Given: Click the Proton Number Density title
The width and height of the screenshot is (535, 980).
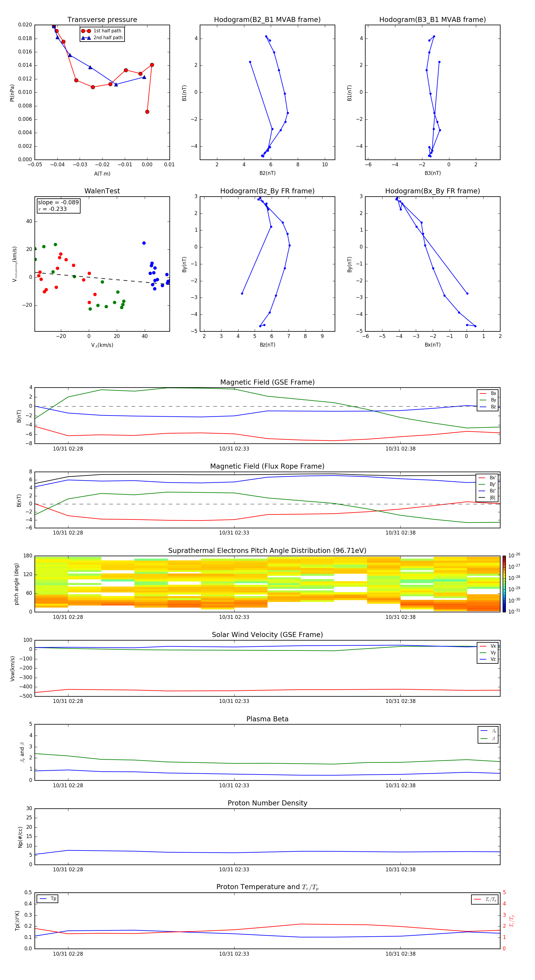Looking at the screenshot, I should [267, 804].
